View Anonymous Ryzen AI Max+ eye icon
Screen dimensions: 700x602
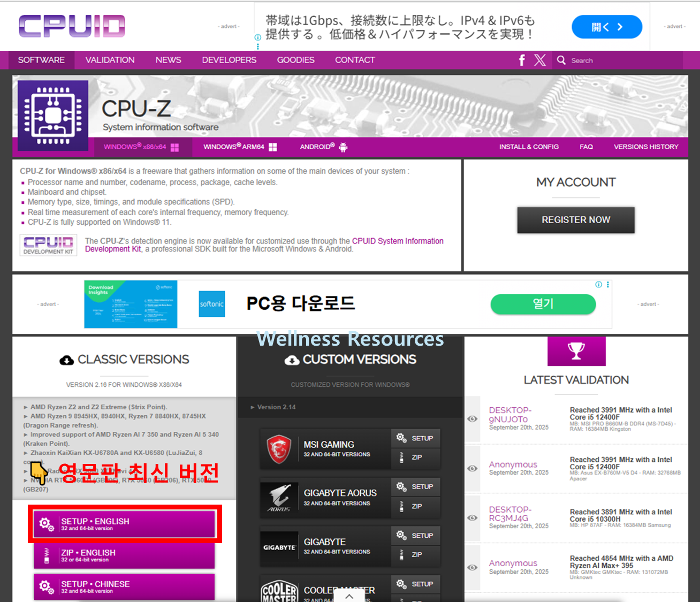coord(473,568)
